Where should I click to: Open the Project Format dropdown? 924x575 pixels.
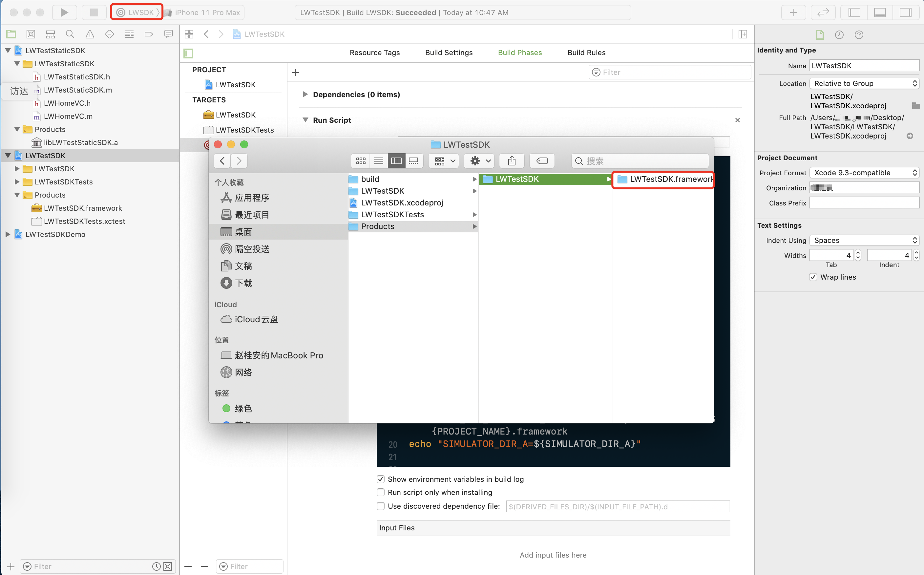tap(864, 173)
